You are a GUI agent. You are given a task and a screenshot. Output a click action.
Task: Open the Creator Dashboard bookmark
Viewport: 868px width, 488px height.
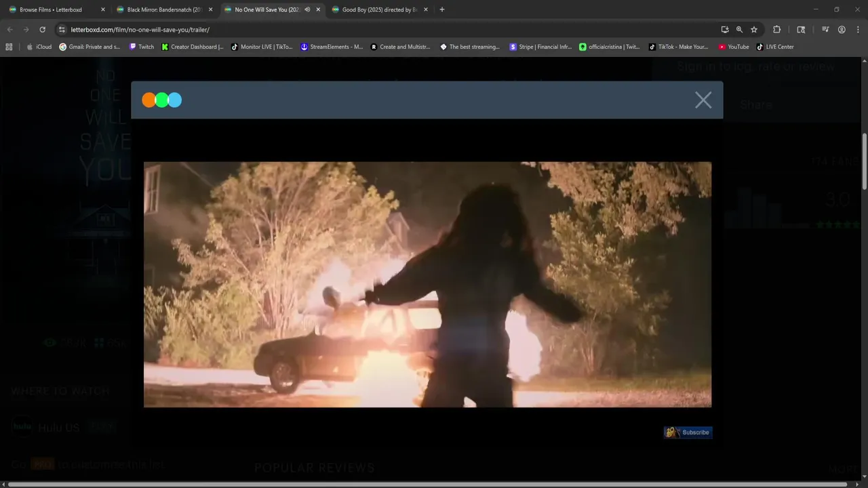coord(193,47)
